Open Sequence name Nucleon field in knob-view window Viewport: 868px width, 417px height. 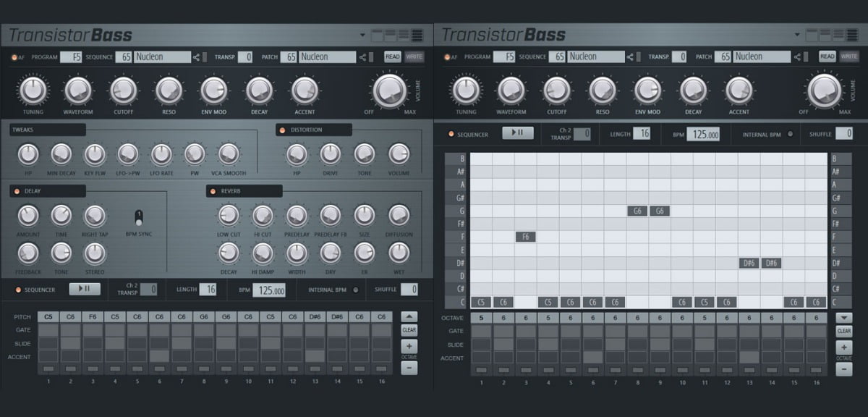162,57
